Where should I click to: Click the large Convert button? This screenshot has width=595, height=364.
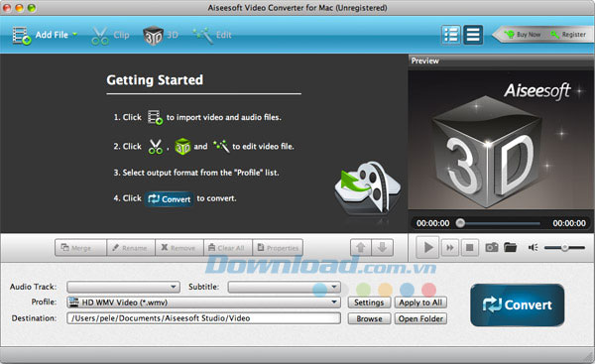[518, 304]
